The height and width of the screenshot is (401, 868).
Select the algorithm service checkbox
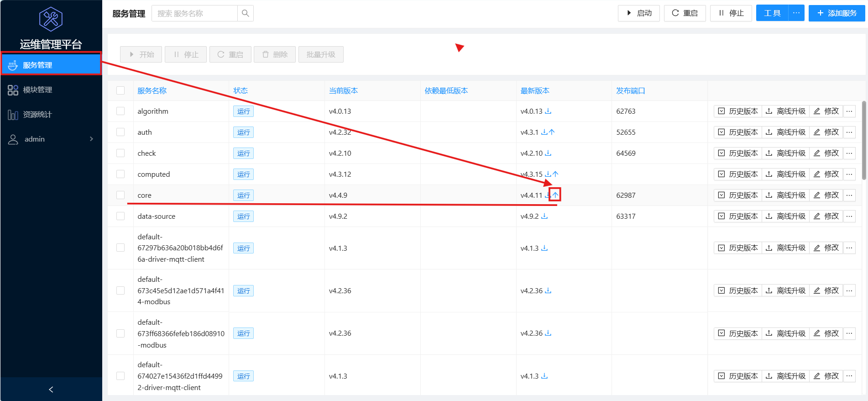(120, 111)
